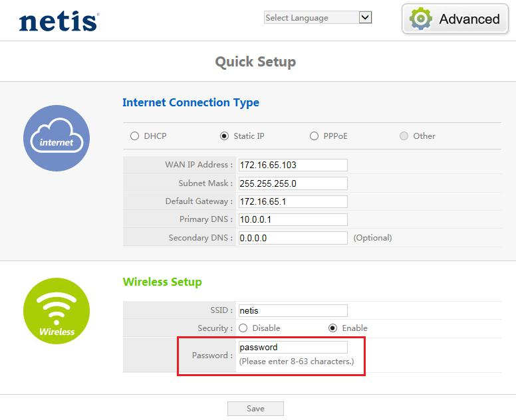The width and height of the screenshot is (516, 420).
Task: Click the Subnet Mask input field
Action: [x=293, y=183]
